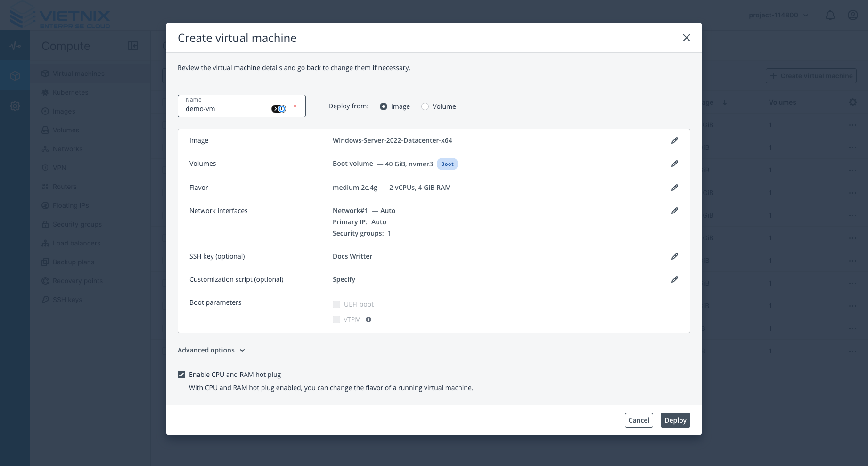The image size is (868, 466).
Task: Click the sort arrow in table header
Action: click(725, 102)
